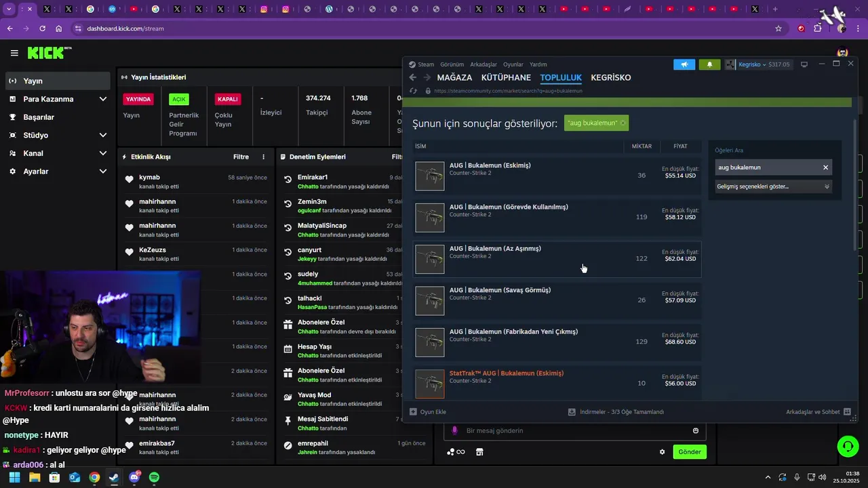Viewport: 868px width, 488px height.
Task: Click the Kick logo
Action: (x=50, y=53)
